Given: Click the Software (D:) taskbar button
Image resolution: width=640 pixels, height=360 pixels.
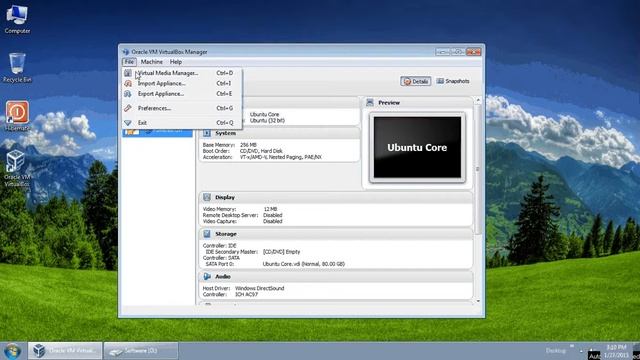Looking at the screenshot, I should point(141,351).
